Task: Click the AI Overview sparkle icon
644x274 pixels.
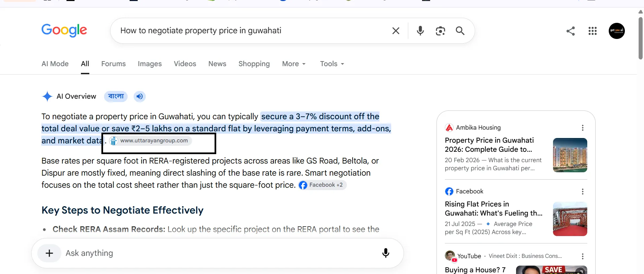Action: pos(47,96)
